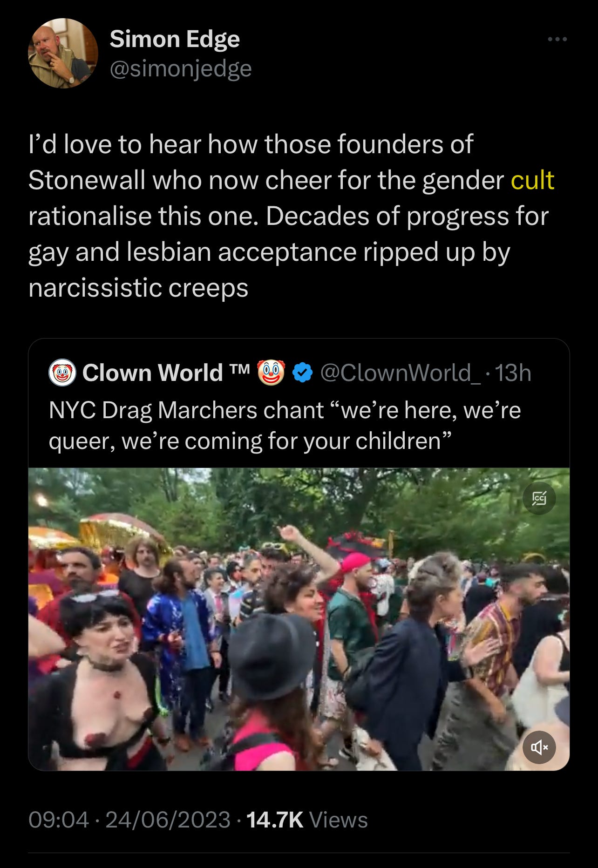Click the 13h timestamp on quoted tweet
The width and height of the screenshot is (598, 868).
tap(512, 373)
